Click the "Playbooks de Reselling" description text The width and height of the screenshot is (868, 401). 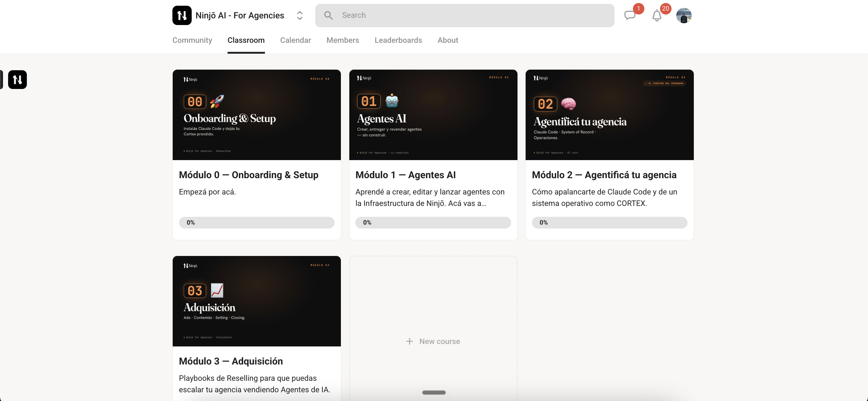click(255, 384)
